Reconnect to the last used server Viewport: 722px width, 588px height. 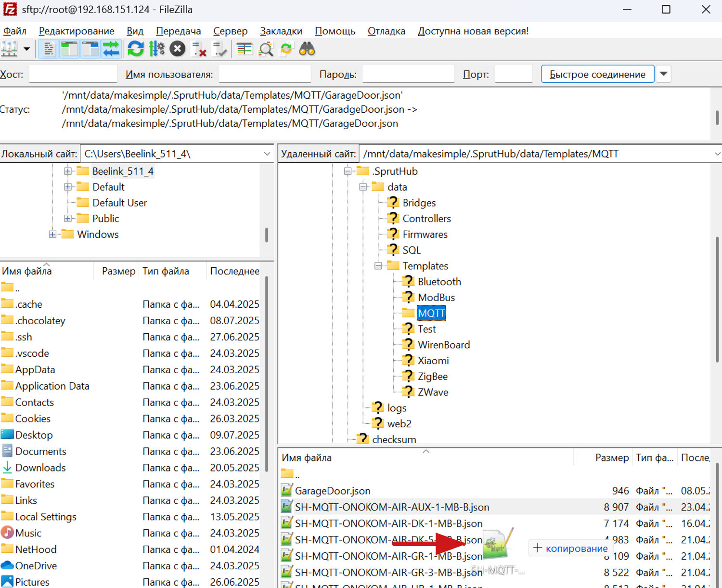click(x=220, y=49)
